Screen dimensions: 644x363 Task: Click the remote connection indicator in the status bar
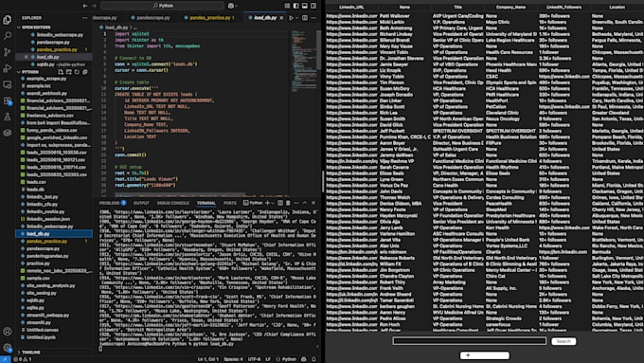click(x=5, y=359)
